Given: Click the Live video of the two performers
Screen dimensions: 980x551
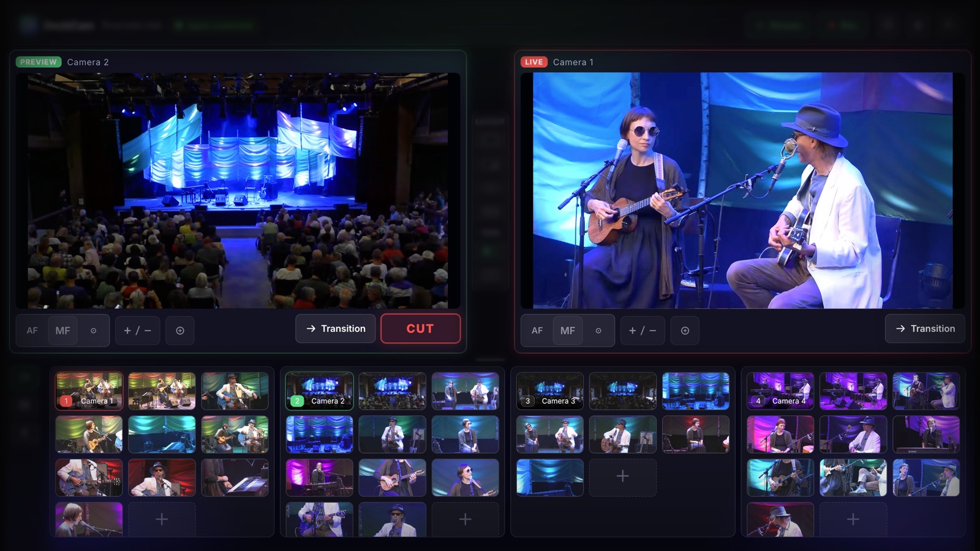Looking at the screenshot, I should 742,190.
